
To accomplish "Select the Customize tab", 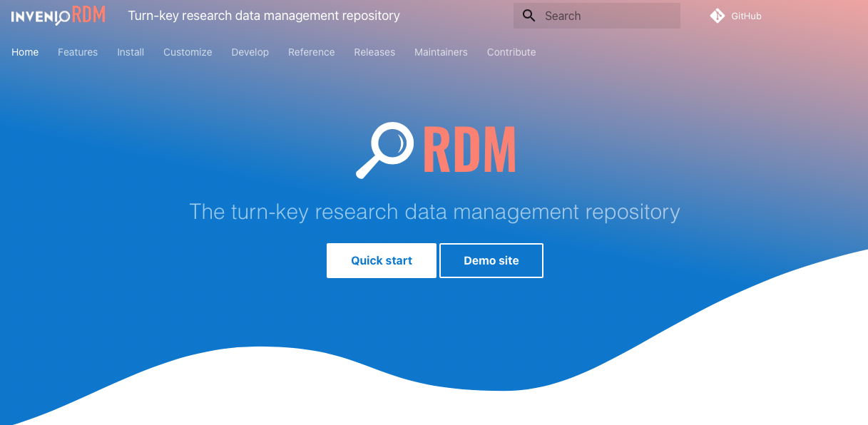I will 188,52.
